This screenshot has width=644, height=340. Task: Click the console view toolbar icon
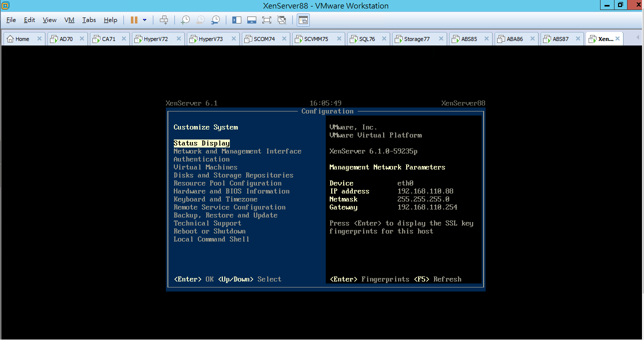coord(303,20)
